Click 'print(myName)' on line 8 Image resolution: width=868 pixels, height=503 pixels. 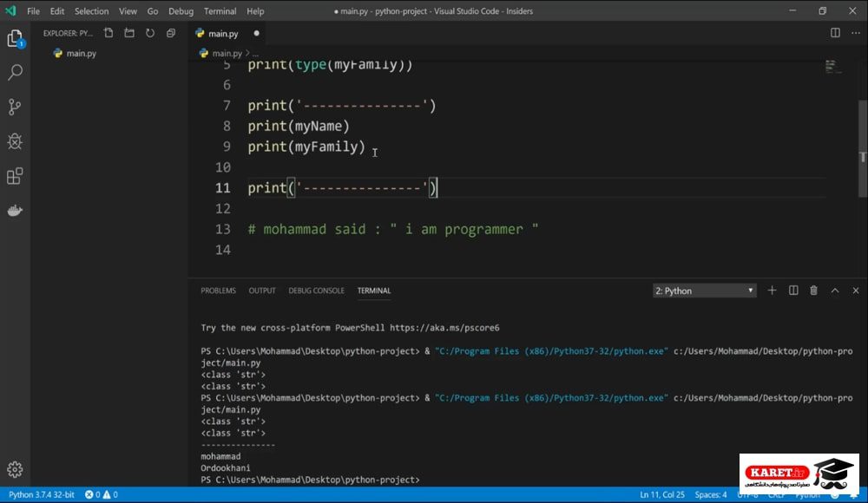[299, 126]
